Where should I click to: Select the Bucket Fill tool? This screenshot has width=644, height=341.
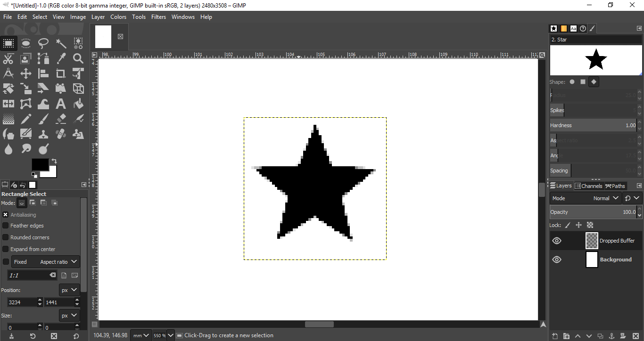pyautogui.click(x=78, y=104)
